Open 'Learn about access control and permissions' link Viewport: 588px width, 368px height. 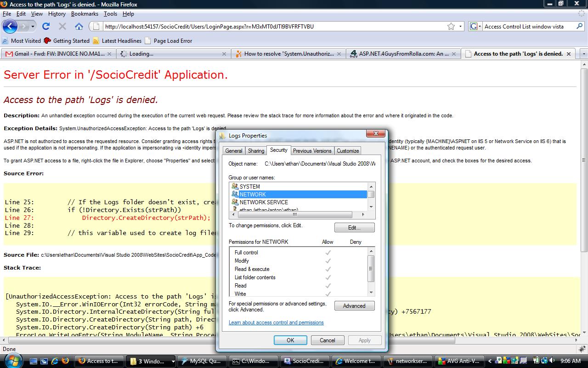coord(276,322)
